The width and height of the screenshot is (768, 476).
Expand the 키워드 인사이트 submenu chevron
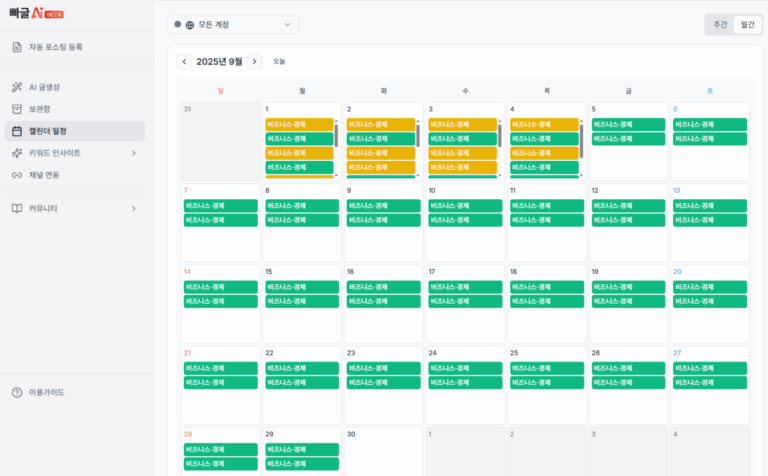134,153
